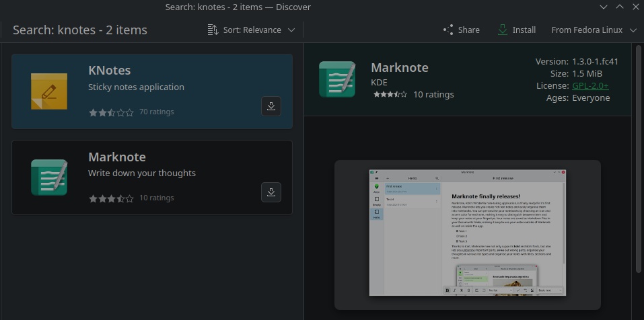644x320 pixels.
Task: Click the 'Sticky notes application' description
Action: [136, 87]
